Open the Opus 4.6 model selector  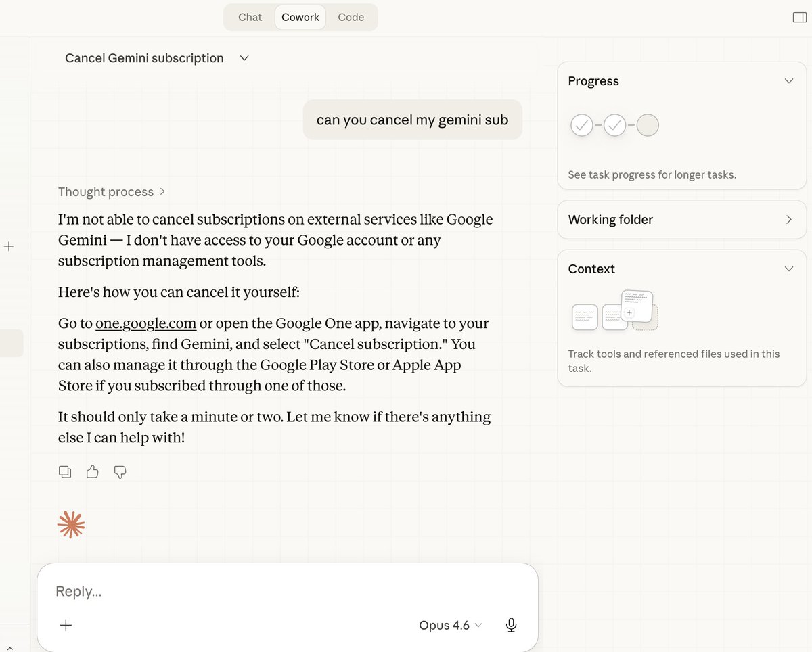point(450,625)
